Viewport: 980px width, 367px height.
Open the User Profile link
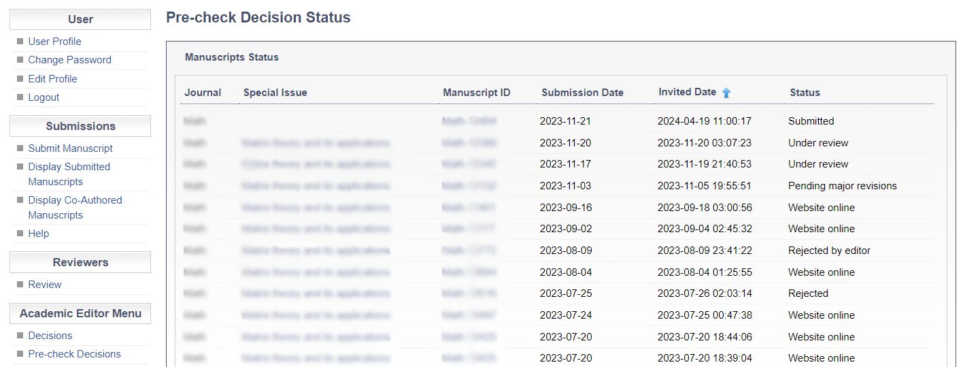[54, 42]
